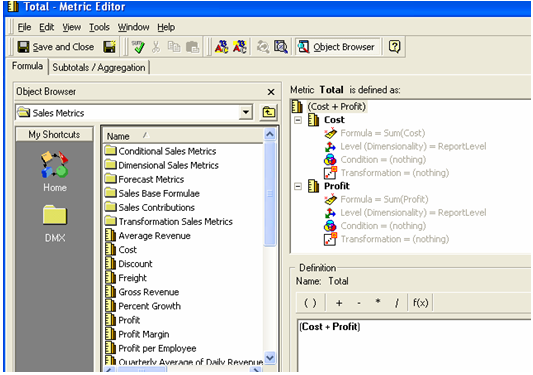Open the Help menu

point(166,27)
